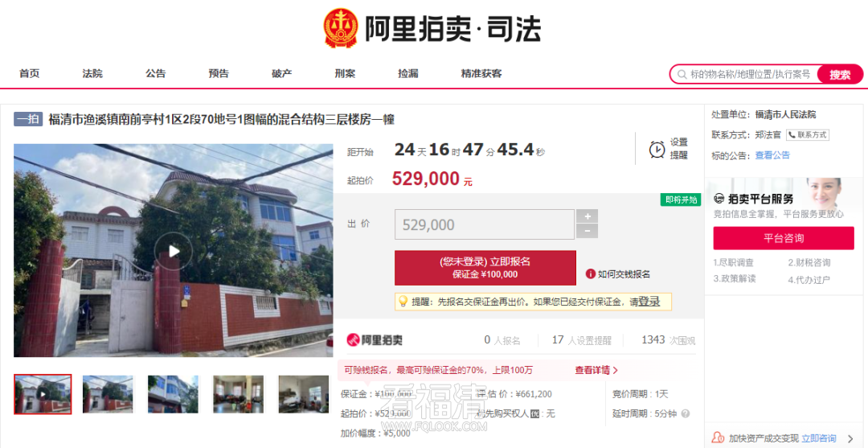The image size is (868, 448).
Task: Click the red 立即报名 registration button
Action: click(x=485, y=268)
